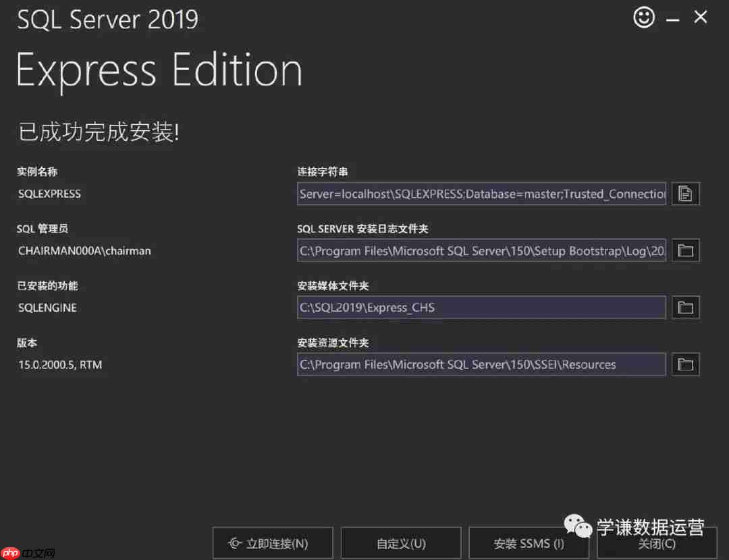Open the SQL SERVER install log folder

(685, 250)
